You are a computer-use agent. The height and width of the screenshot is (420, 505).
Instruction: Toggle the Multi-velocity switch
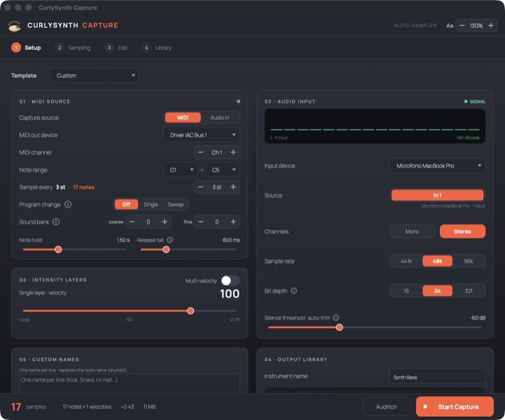pyautogui.click(x=230, y=280)
